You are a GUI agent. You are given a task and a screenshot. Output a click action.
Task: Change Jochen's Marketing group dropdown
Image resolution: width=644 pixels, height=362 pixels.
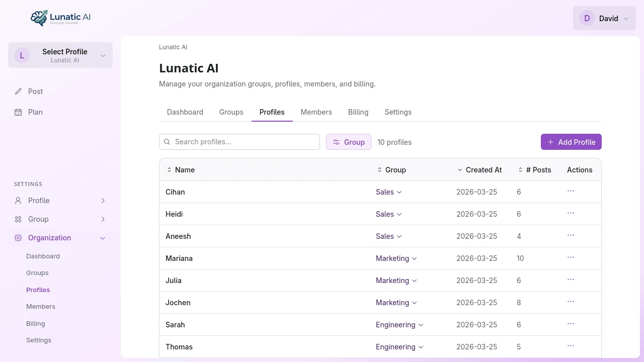pos(396,303)
